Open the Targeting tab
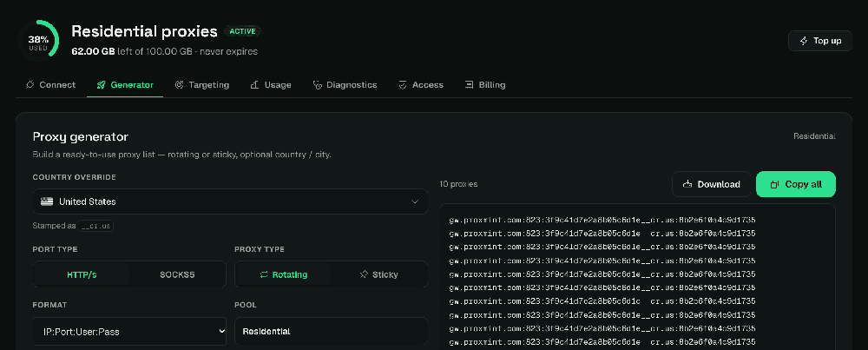 point(202,85)
